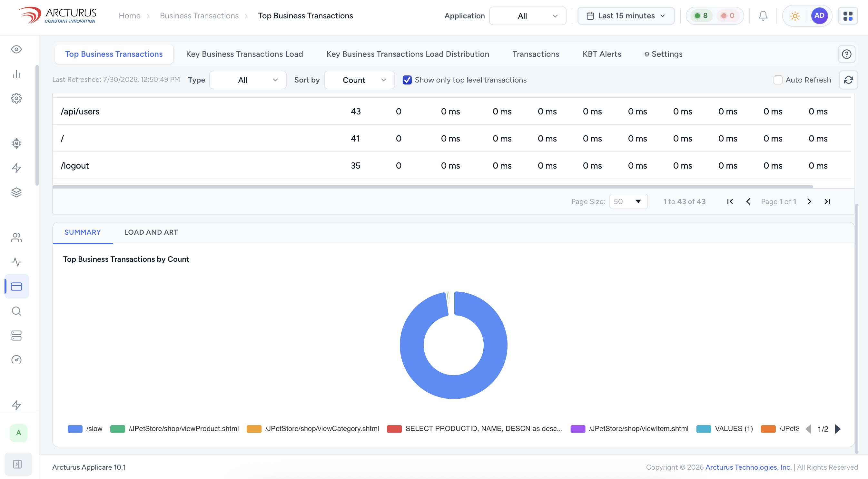
Task: Go to Business Transactions breadcrumb
Action: tap(199, 16)
